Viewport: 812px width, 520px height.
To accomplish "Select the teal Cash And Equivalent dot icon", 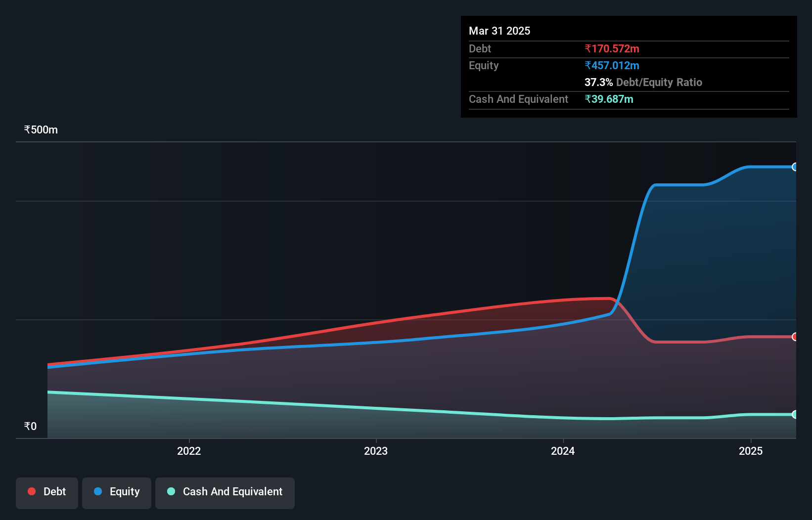I will click(171, 491).
